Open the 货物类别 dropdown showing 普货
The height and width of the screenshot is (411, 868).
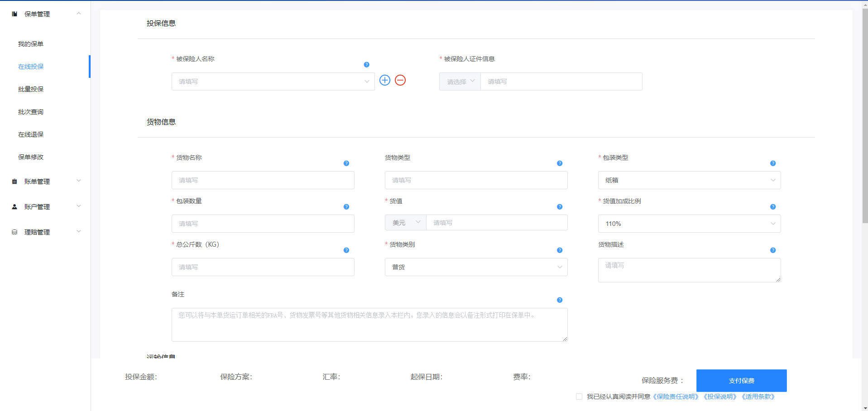point(476,267)
